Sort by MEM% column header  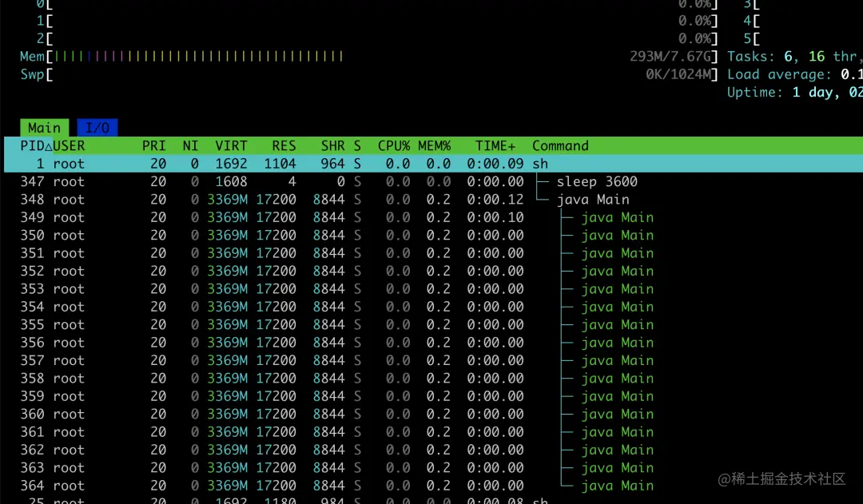pyautogui.click(x=434, y=146)
